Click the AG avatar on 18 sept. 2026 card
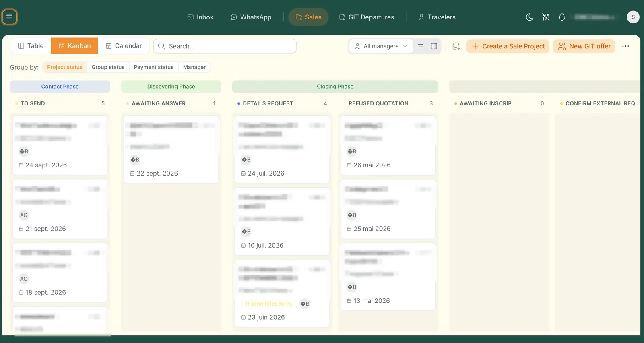Image resolution: width=644 pixels, height=343 pixels. (24, 279)
